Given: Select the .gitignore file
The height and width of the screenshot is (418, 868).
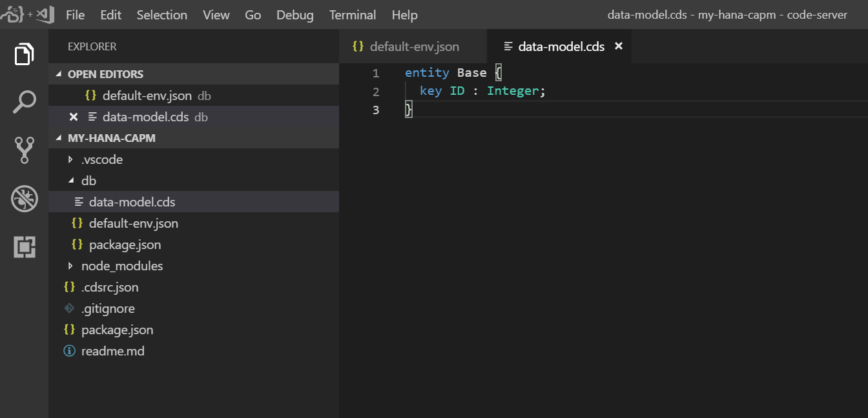Looking at the screenshot, I should [108, 308].
